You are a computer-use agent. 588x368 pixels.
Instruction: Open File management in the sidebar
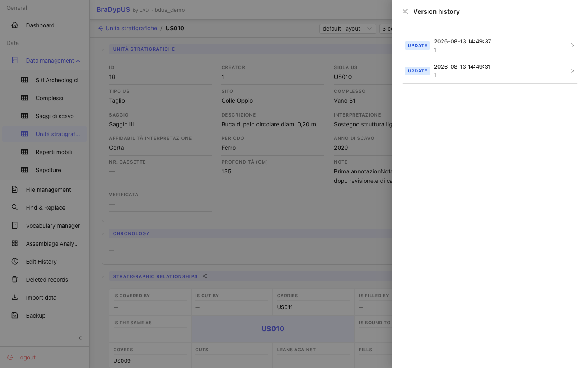pos(45,190)
